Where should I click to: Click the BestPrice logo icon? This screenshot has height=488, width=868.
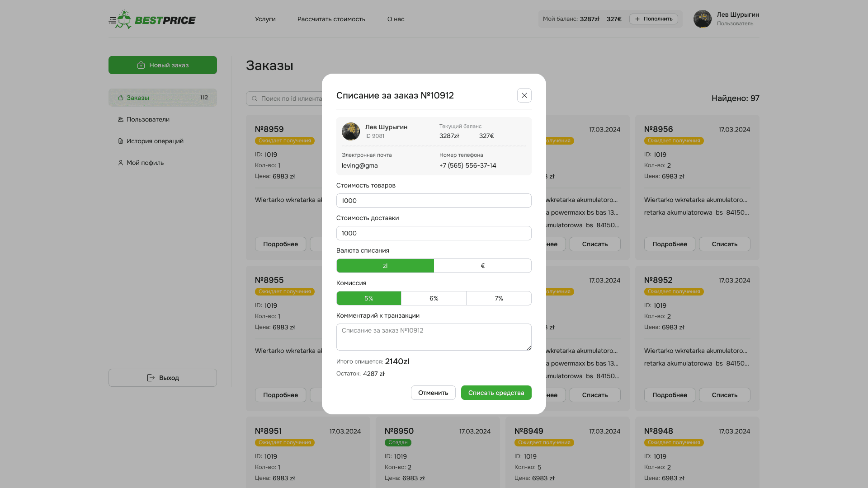[121, 20]
